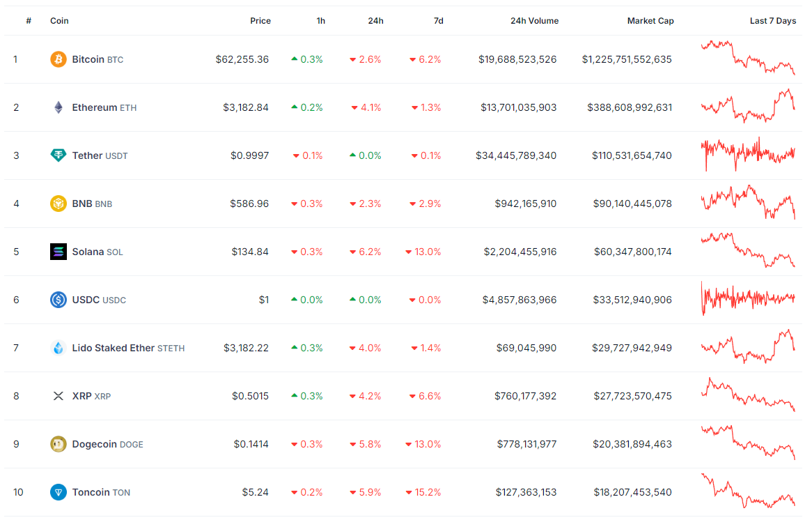View Tether's last 7 days sparkline chart
Image resolution: width=812 pixels, height=520 pixels.
click(748, 153)
